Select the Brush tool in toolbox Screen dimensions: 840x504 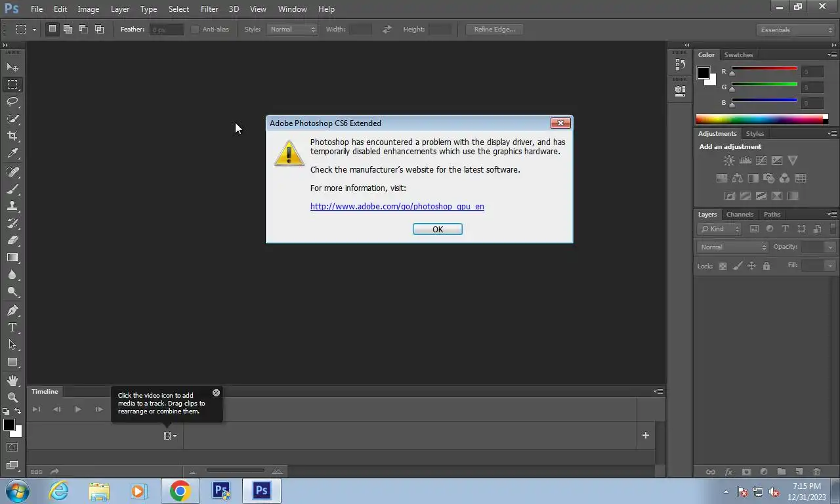point(12,189)
